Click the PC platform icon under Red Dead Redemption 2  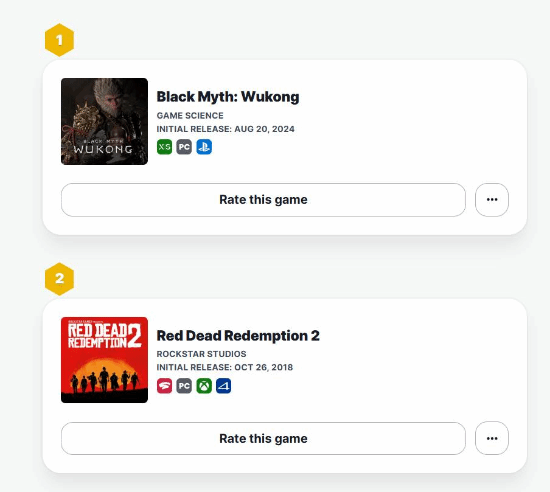pyautogui.click(x=184, y=386)
